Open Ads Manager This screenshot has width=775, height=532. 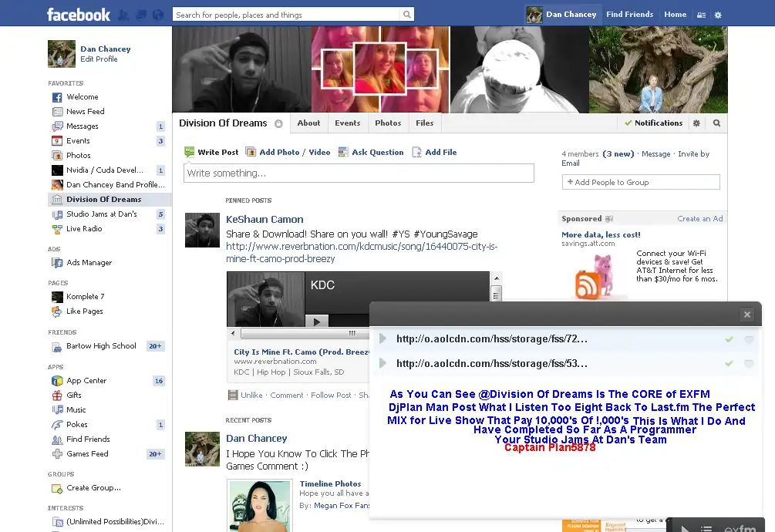pos(89,263)
